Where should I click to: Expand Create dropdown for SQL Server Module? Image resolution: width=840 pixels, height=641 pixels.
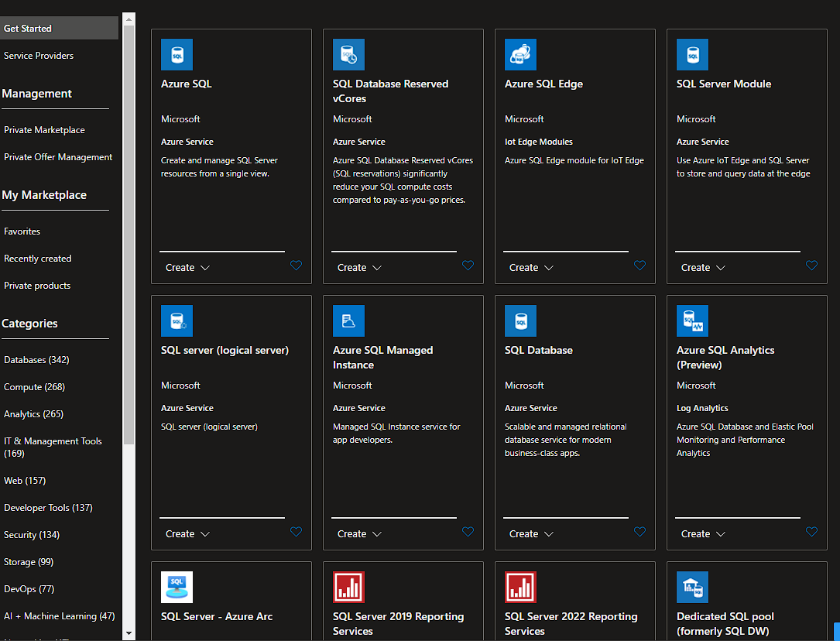point(704,268)
